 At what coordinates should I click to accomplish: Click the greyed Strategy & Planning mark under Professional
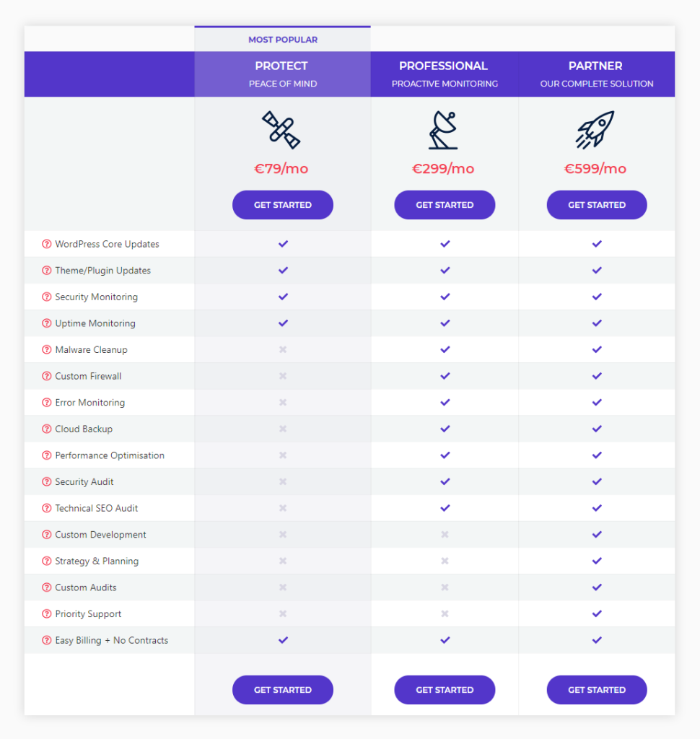pos(445,561)
